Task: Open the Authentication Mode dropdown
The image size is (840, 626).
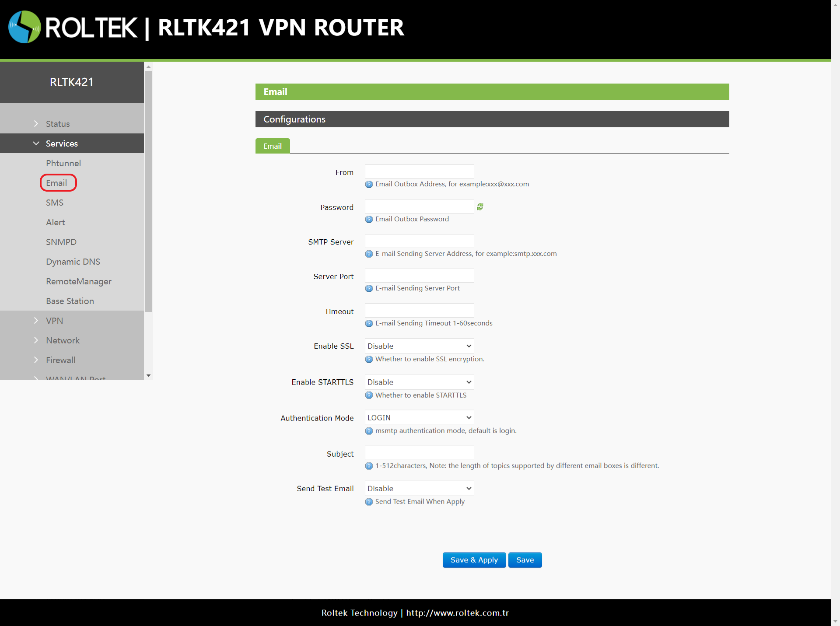Action: pyautogui.click(x=419, y=418)
